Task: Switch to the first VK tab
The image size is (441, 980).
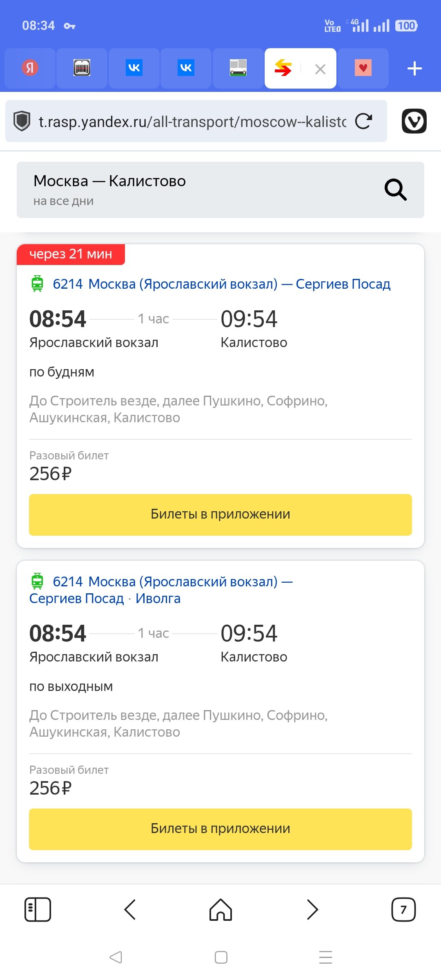Action: tap(134, 68)
